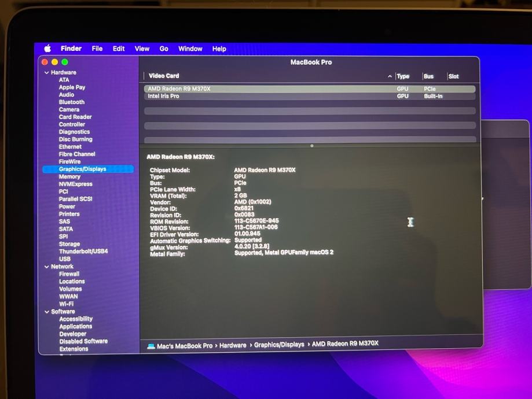The width and height of the screenshot is (532, 399).
Task: Select ATA in the sidebar
Action: coord(64,80)
